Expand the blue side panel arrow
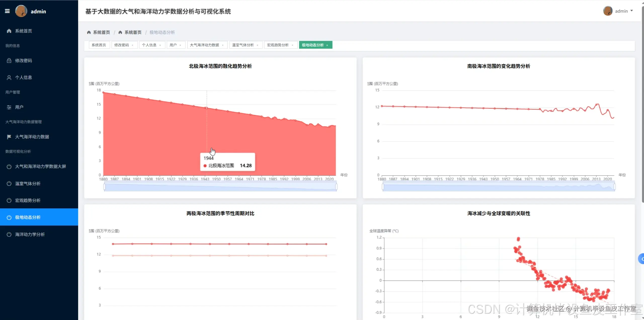 point(641,259)
